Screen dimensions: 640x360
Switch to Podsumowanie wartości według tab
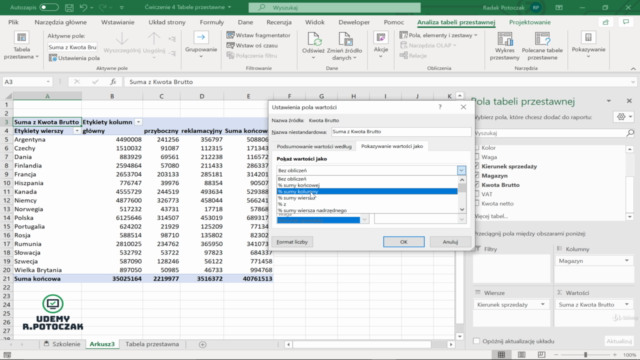point(314,146)
